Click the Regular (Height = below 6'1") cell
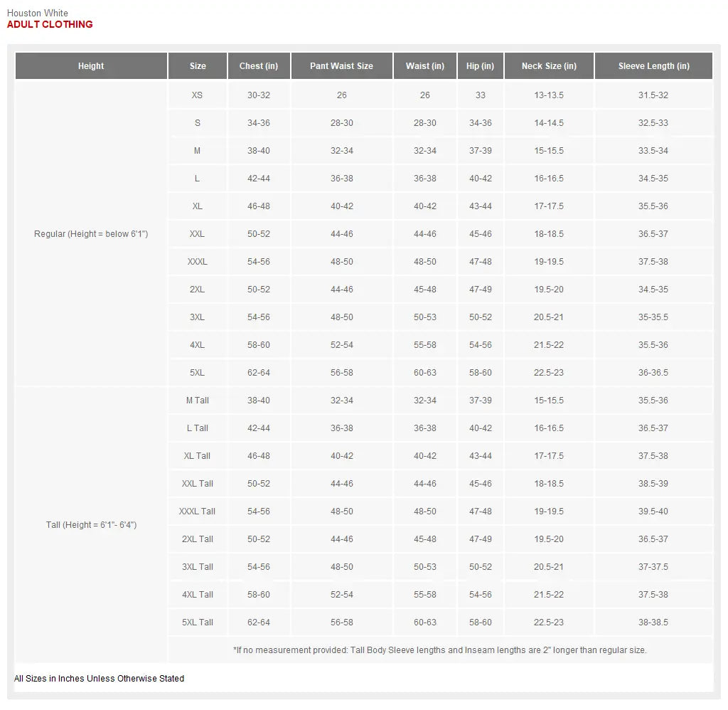 91,234
